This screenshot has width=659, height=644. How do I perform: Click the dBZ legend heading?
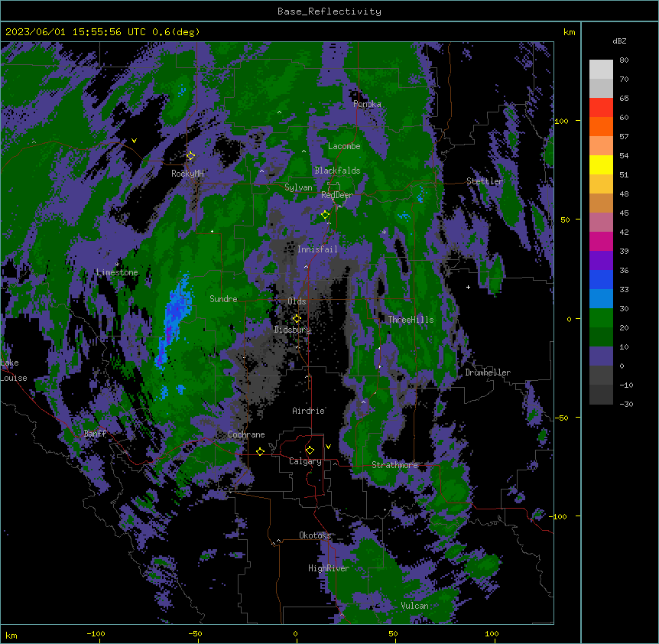click(x=619, y=41)
